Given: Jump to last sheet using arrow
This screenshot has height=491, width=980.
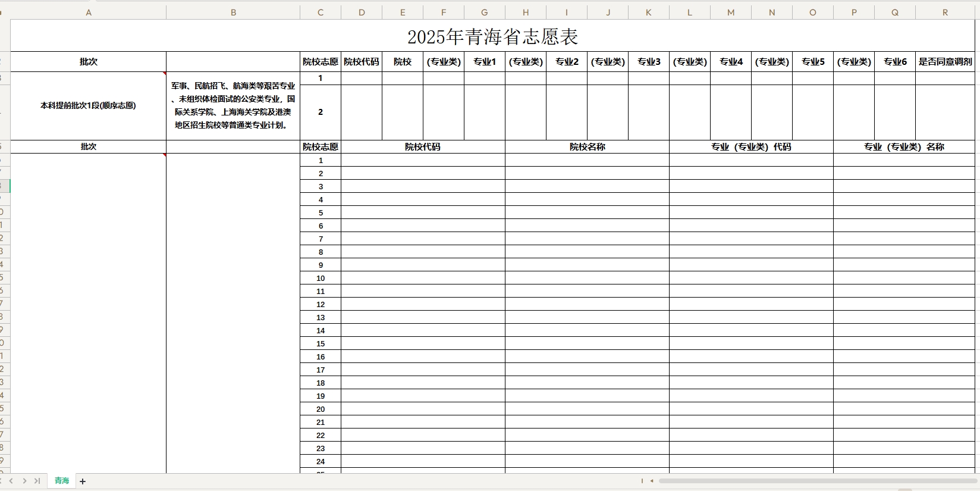Looking at the screenshot, I should coord(37,481).
